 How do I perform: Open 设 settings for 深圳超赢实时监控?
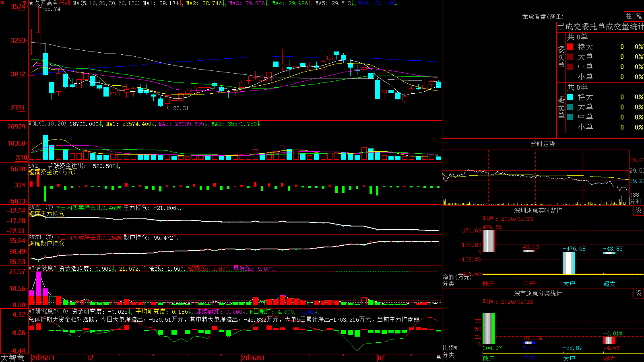(639, 210)
